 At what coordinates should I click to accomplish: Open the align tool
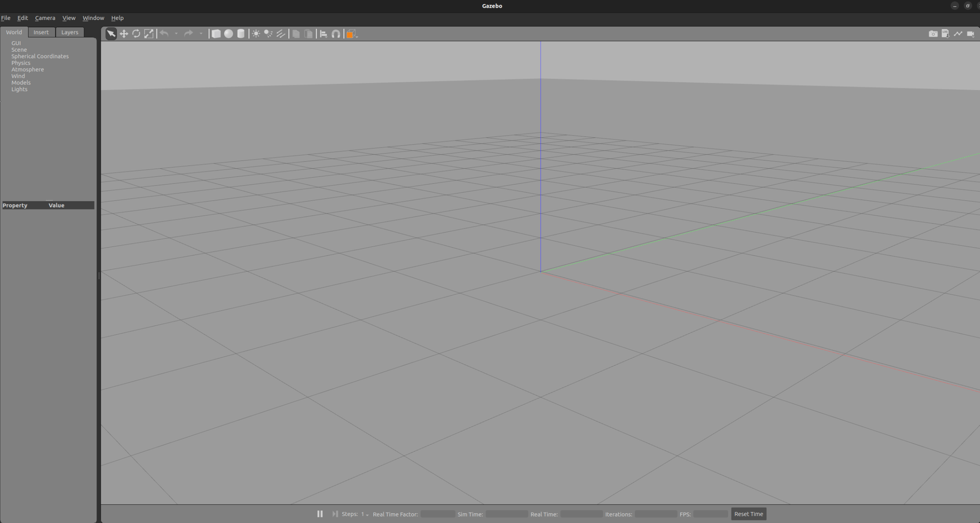[x=324, y=34]
